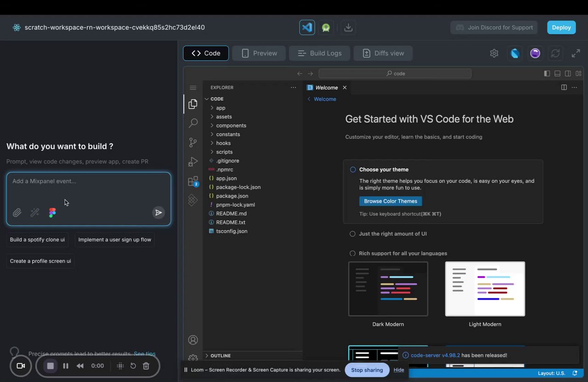Click the Dart/Flutter blue icon

515,53
